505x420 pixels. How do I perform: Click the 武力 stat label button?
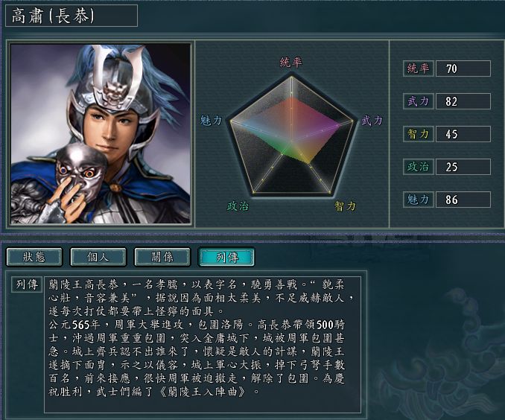419,101
